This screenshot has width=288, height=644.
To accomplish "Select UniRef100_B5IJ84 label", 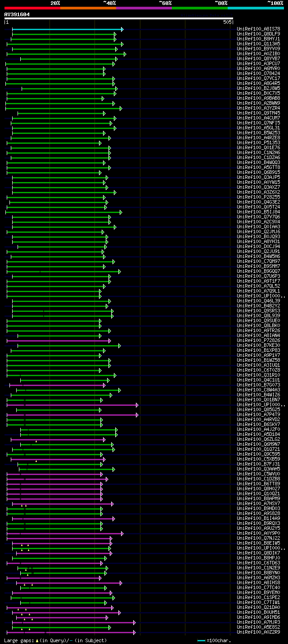I will pos(258,212).
